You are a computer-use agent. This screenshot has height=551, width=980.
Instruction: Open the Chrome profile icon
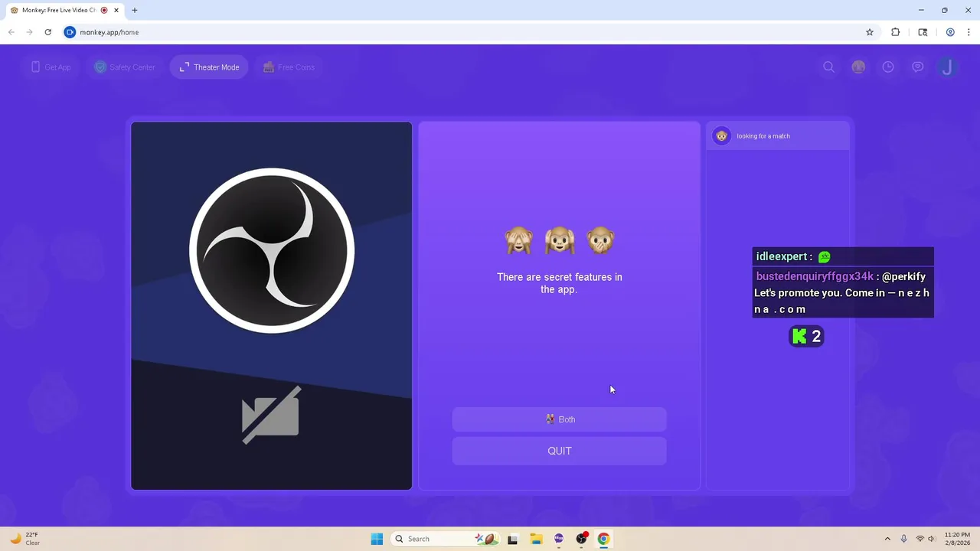pos(950,32)
